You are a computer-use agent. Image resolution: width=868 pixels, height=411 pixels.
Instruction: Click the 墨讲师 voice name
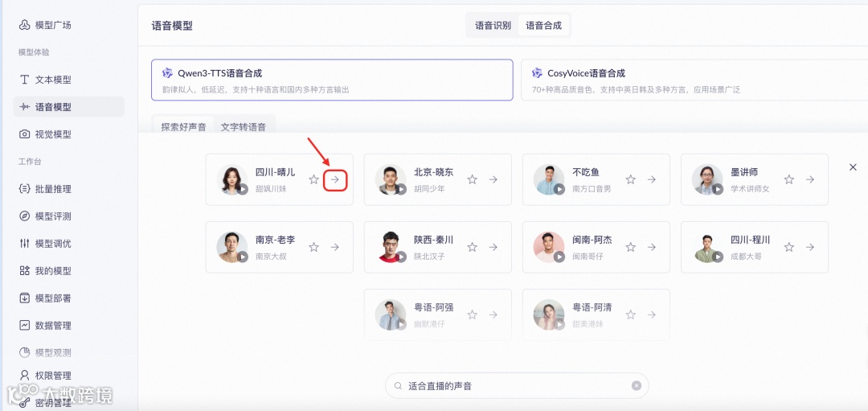tap(744, 172)
